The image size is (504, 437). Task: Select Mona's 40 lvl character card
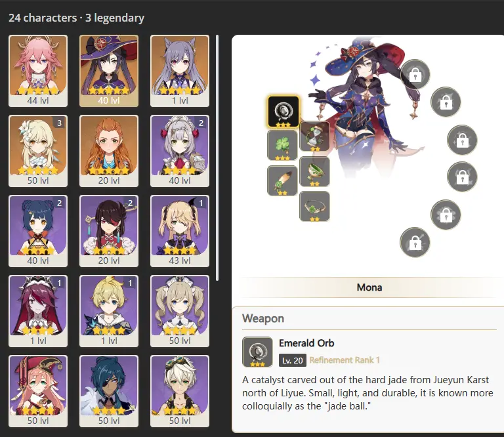click(x=109, y=71)
